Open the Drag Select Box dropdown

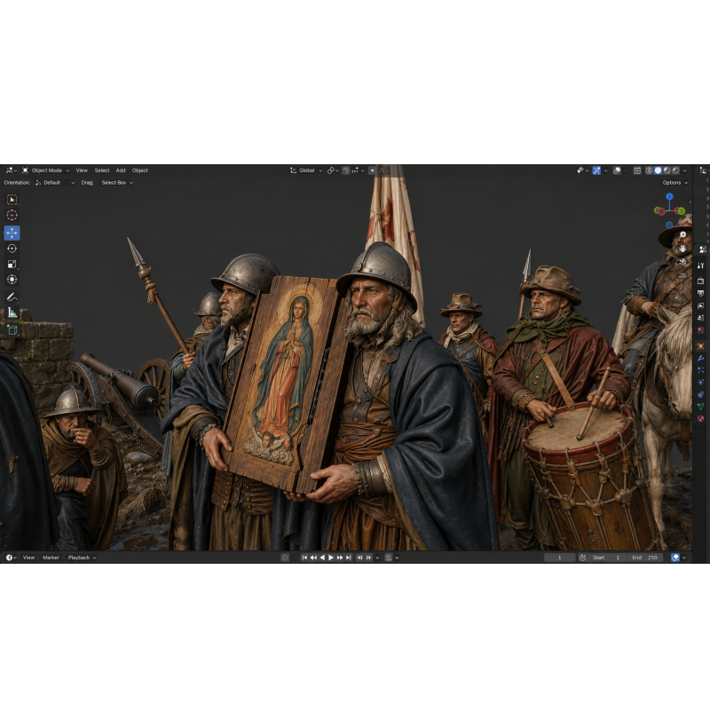point(117,183)
